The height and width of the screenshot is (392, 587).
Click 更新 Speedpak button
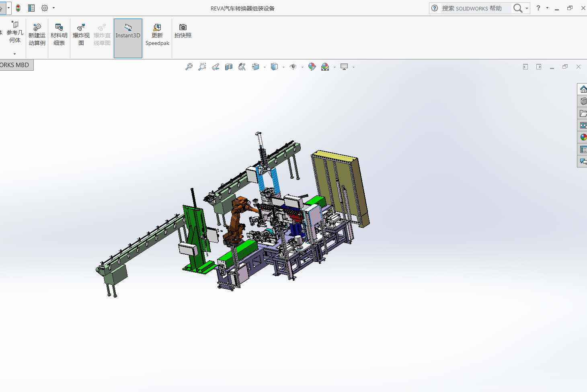157,35
